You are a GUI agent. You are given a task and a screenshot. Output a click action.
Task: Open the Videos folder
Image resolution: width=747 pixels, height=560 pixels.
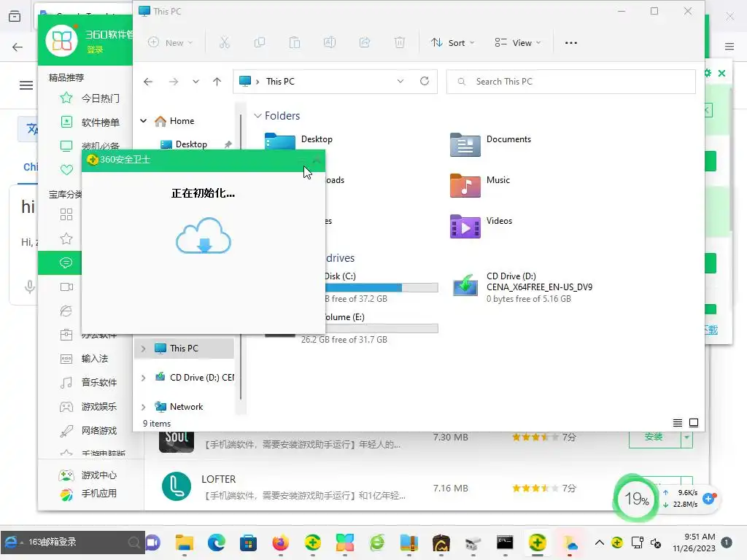click(481, 226)
